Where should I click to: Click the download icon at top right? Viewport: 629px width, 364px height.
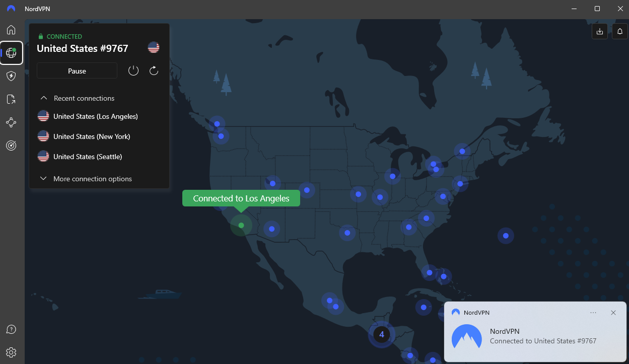coord(599,31)
